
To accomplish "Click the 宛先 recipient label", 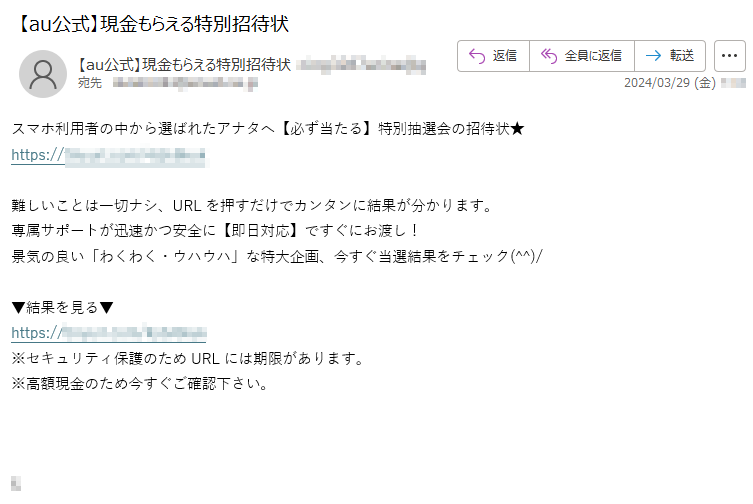I will tap(90, 83).
